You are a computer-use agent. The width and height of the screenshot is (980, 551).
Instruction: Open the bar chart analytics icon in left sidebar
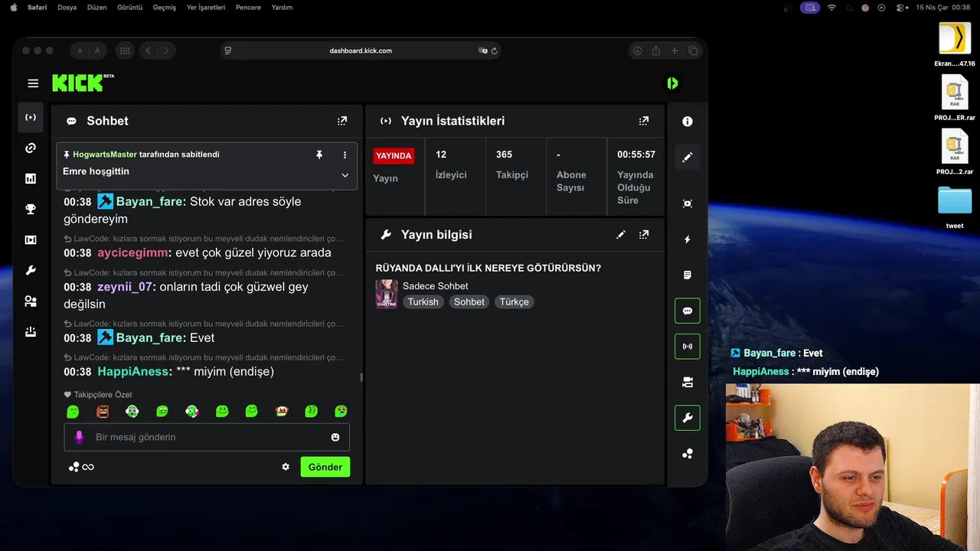31,178
